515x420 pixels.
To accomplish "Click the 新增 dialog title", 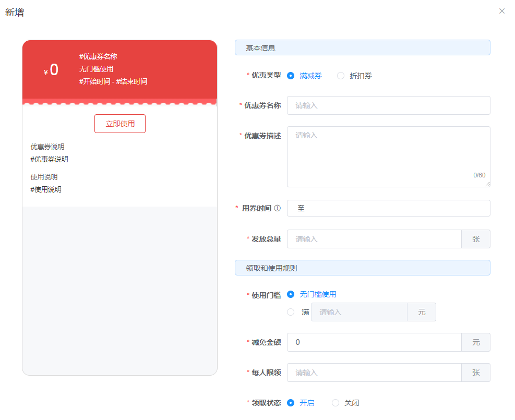I will click(x=15, y=13).
